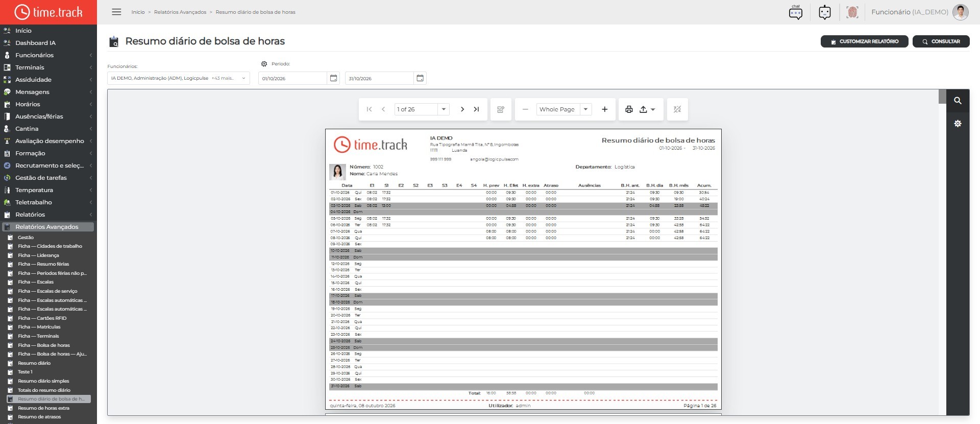Click the fingerprint icon in header

(852, 12)
